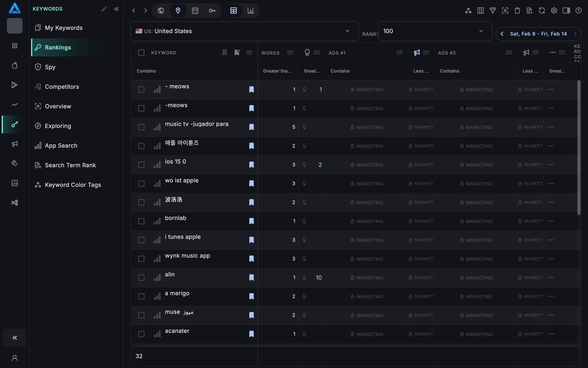The image size is (588, 368).
Task: Open the Google Play section in left rail
Action: pos(14,85)
